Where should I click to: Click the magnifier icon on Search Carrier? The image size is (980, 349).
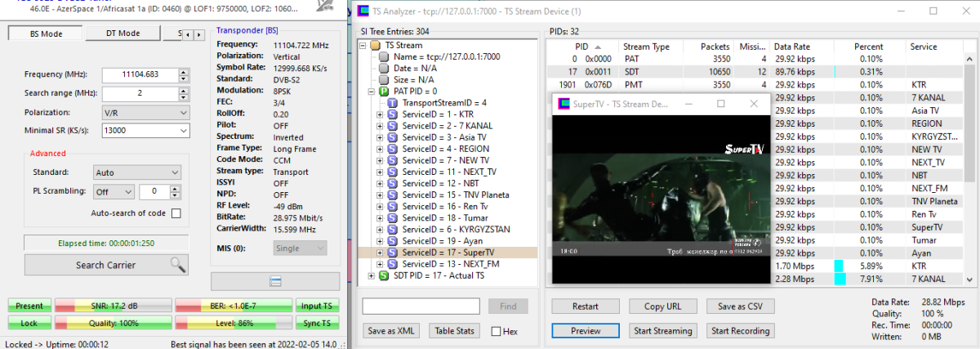click(x=177, y=265)
